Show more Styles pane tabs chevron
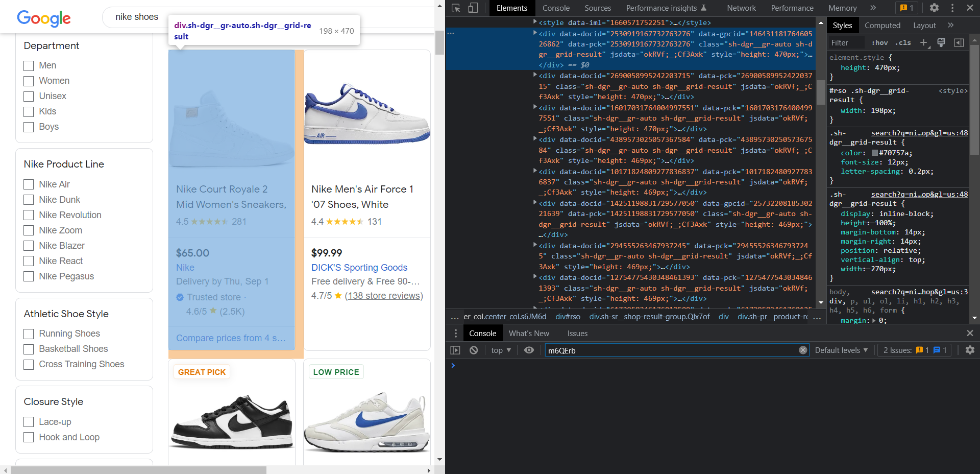 coord(950,25)
